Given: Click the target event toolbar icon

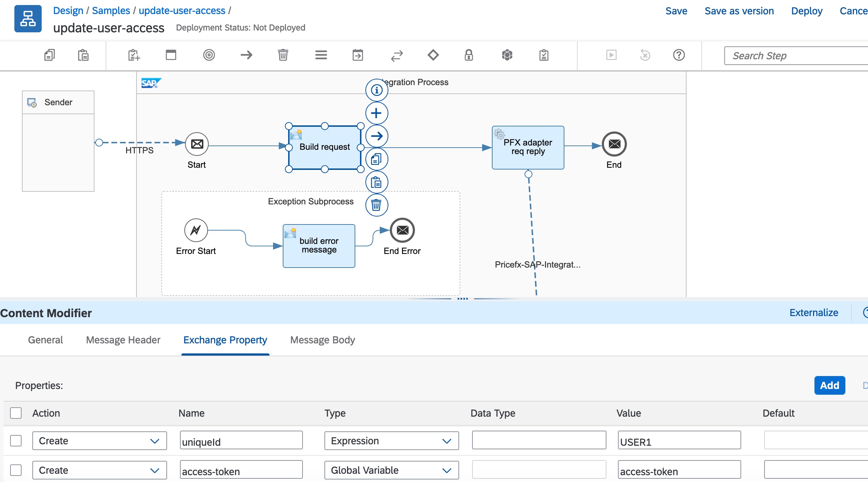Looking at the screenshot, I should point(209,55).
